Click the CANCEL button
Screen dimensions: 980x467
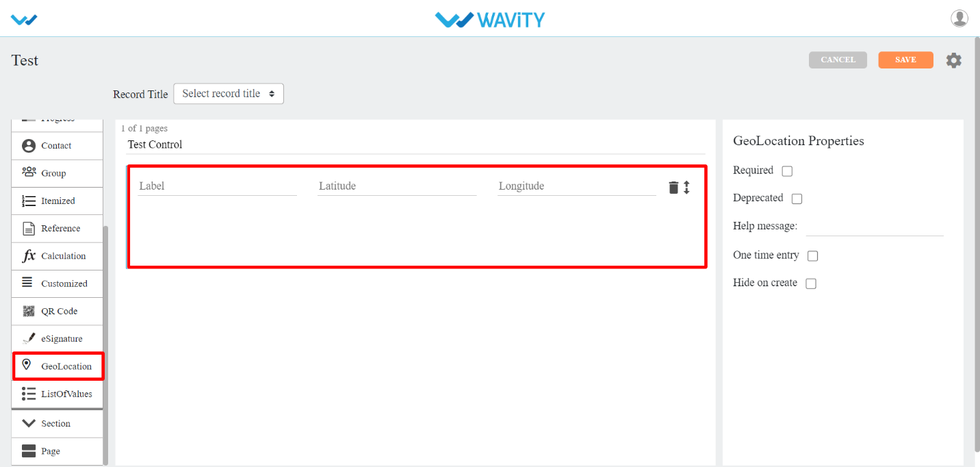click(838, 60)
